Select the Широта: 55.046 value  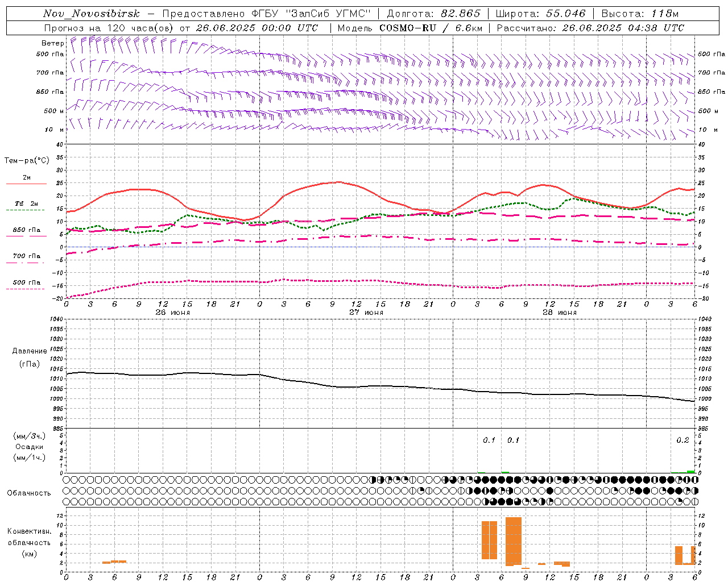pyautogui.click(x=540, y=14)
